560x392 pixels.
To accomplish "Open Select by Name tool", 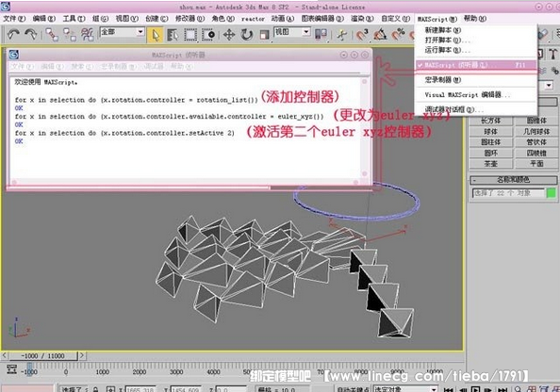I will 173,35.
